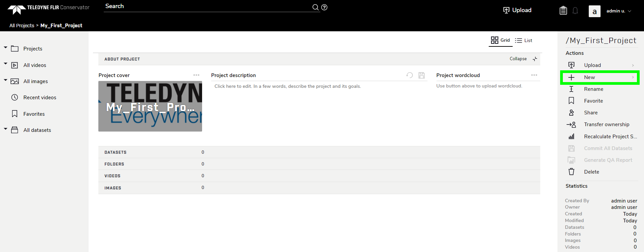Image resolution: width=644 pixels, height=252 pixels.
Task: Click the Upload button in header
Action: (x=517, y=10)
